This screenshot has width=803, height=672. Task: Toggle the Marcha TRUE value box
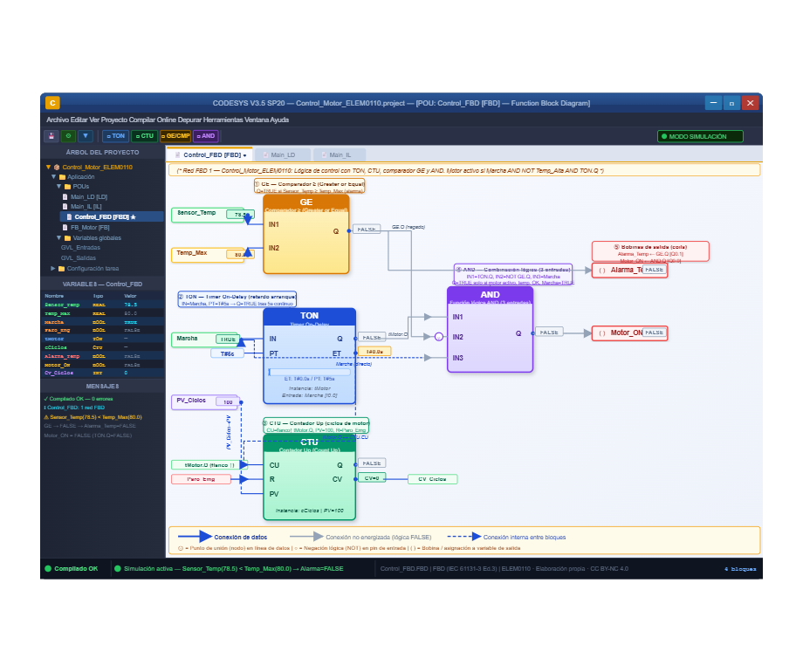[x=228, y=339]
